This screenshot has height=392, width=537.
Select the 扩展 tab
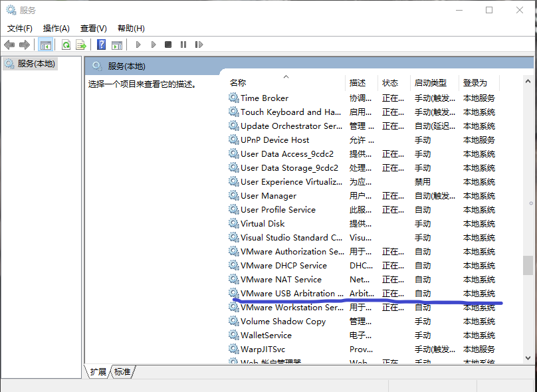tap(97, 372)
